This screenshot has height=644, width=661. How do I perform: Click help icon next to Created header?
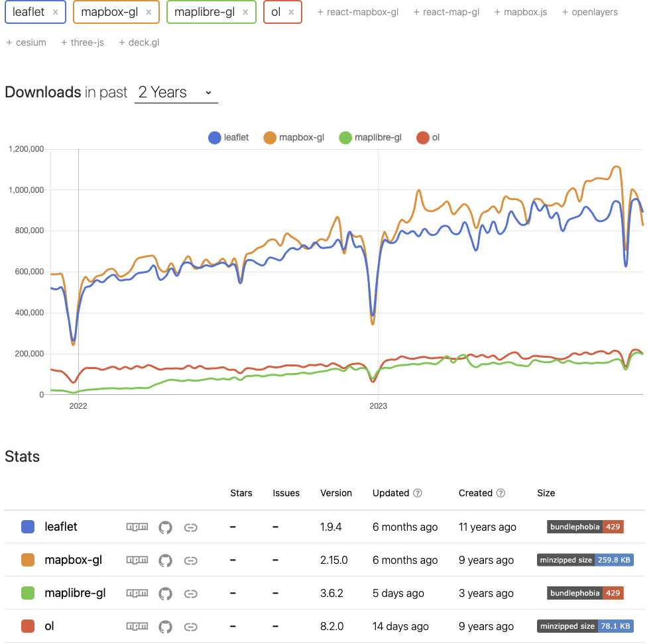point(501,493)
